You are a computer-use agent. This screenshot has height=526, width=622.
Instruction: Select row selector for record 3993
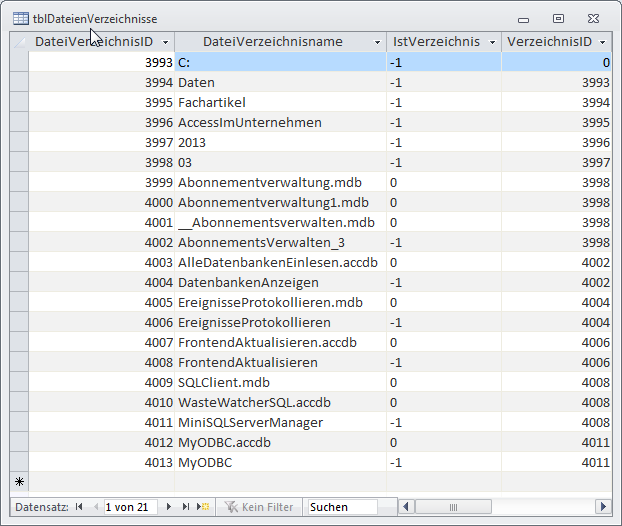coord(18,62)
